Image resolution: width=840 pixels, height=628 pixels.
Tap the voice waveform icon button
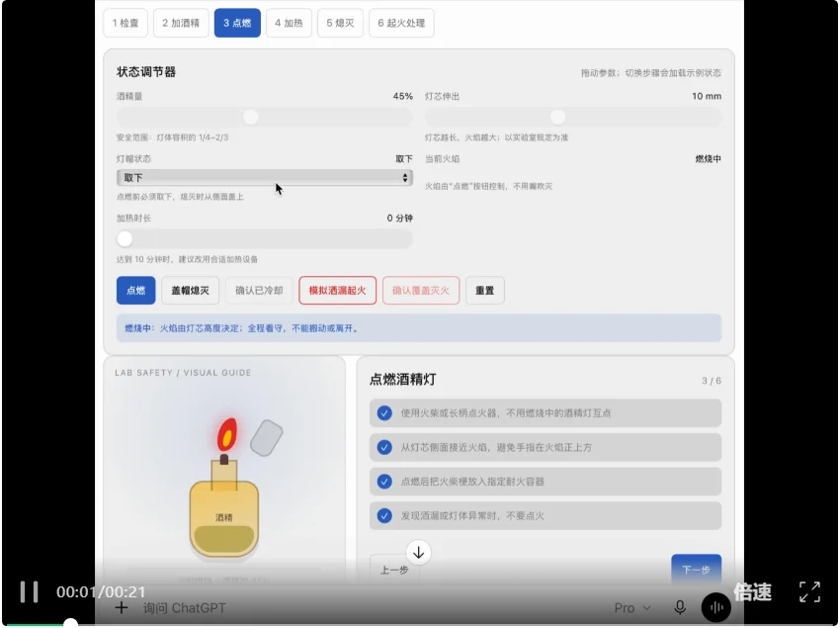pyautogui.click(x=715, y=607)
